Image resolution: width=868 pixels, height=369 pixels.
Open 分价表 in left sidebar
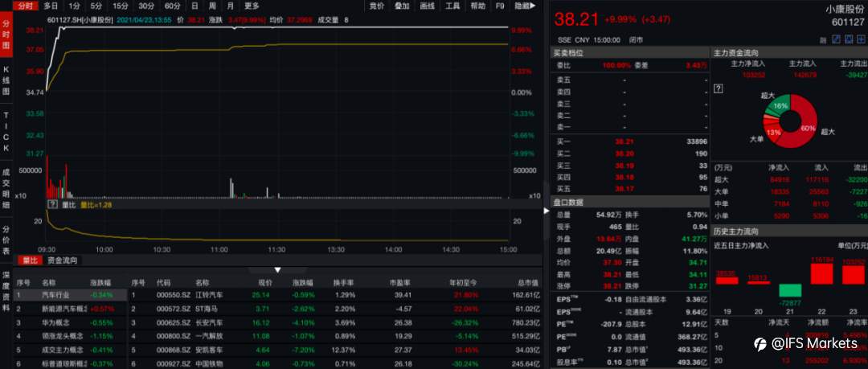(x=6, y=240)
